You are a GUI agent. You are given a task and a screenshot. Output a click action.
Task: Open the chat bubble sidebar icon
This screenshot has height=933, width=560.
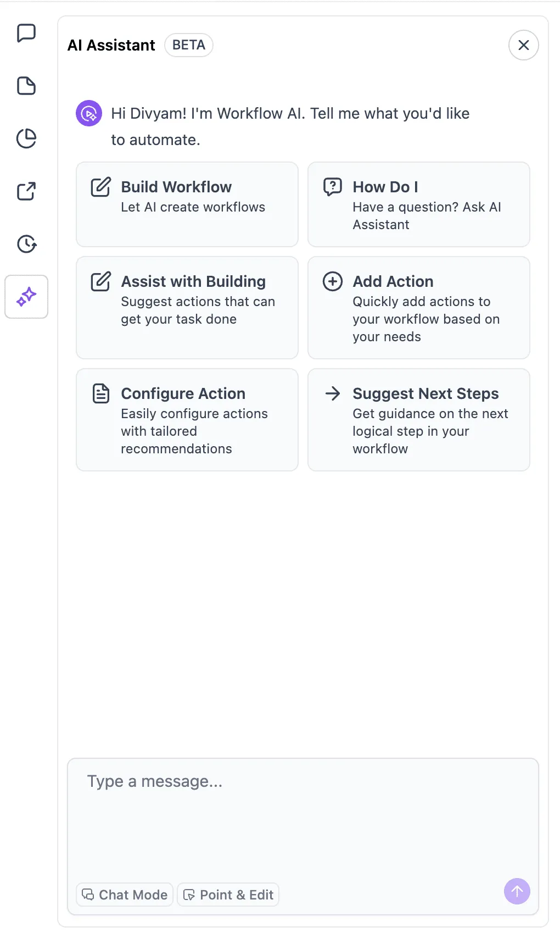[26, 33]
